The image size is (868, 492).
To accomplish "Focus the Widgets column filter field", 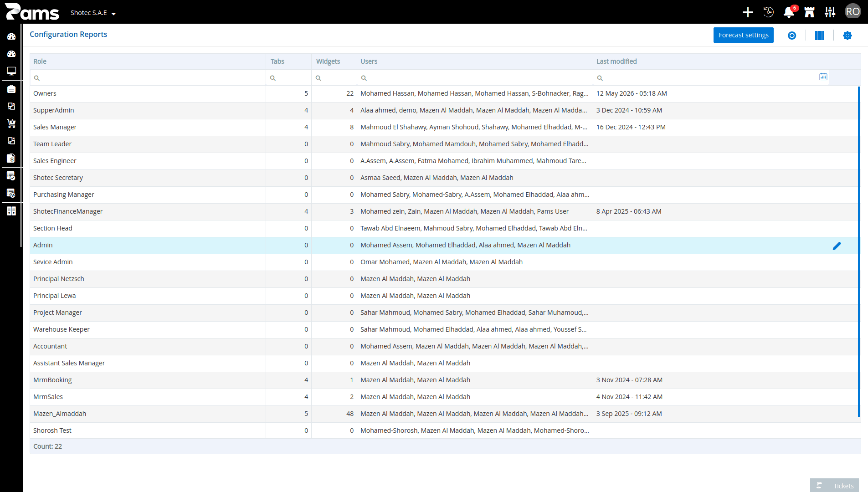I will 334,77.
